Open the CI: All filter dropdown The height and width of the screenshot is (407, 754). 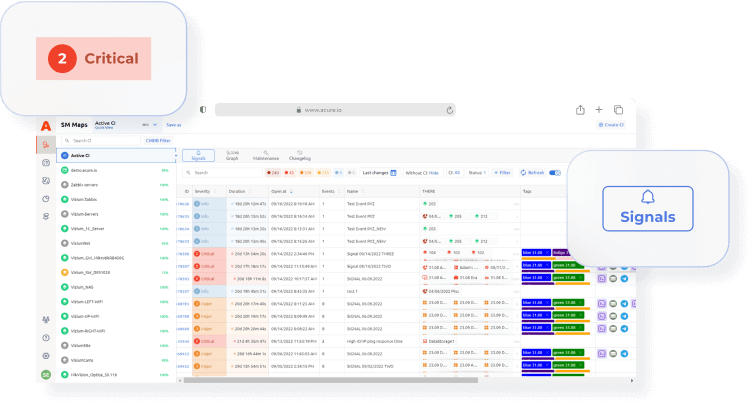click(454, 173)
